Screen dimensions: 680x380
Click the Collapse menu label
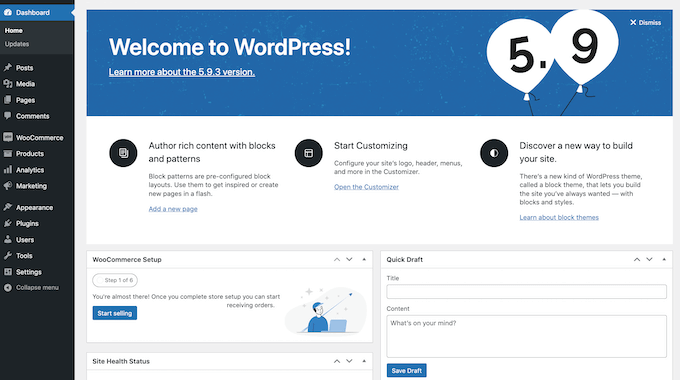37,288
